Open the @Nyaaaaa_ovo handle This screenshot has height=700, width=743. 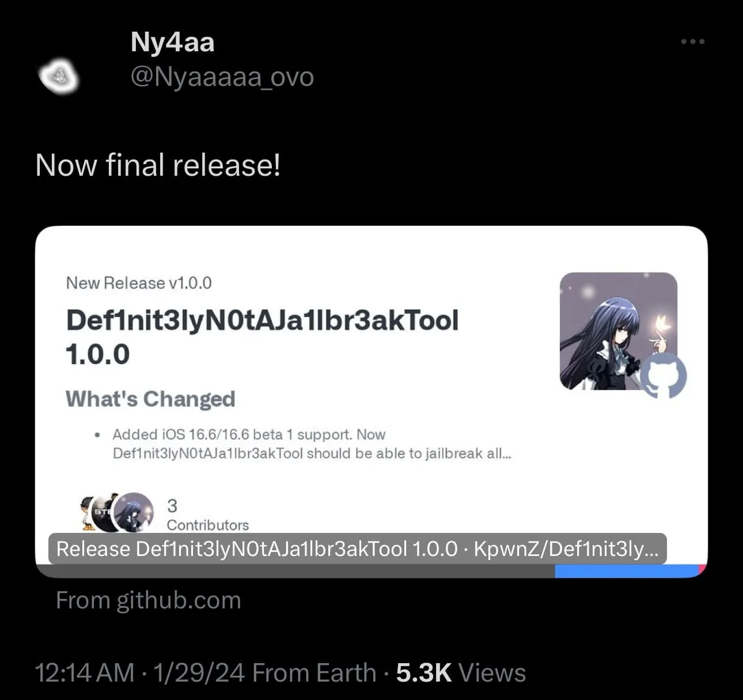pyautogui.click(x=222, y=77)
